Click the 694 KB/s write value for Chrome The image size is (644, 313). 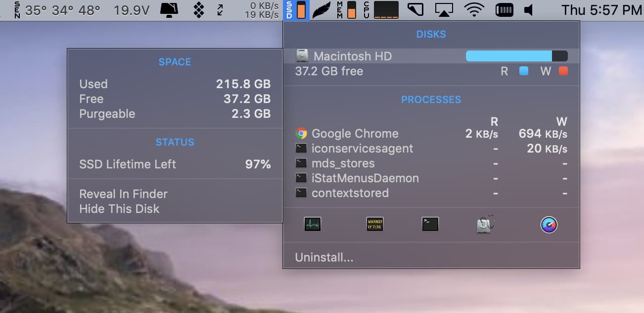(543, 134)
